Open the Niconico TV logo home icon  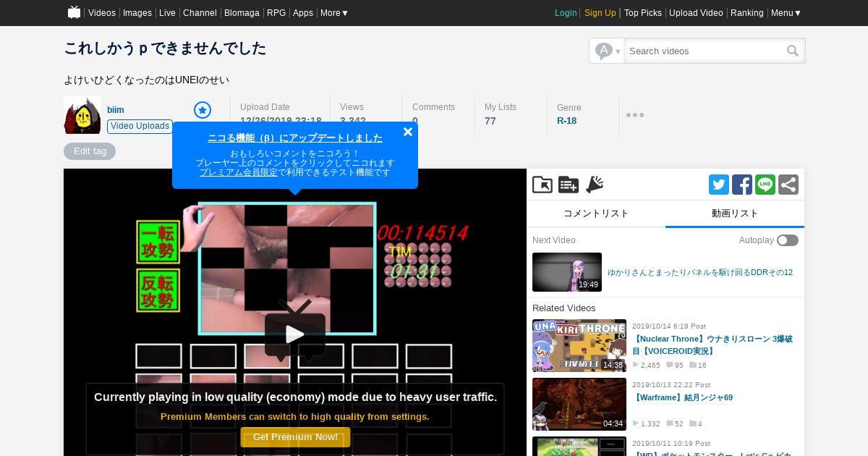point(74,12)
